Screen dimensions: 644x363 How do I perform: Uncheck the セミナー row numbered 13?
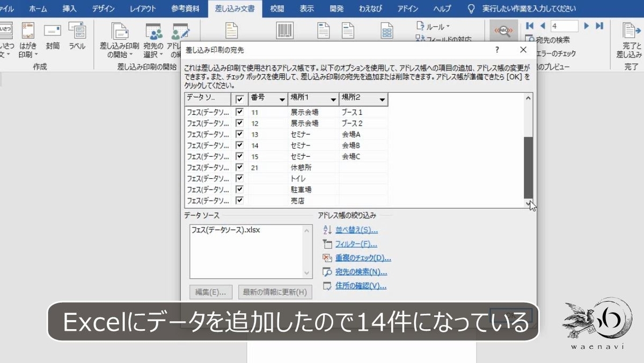point(239,134)
